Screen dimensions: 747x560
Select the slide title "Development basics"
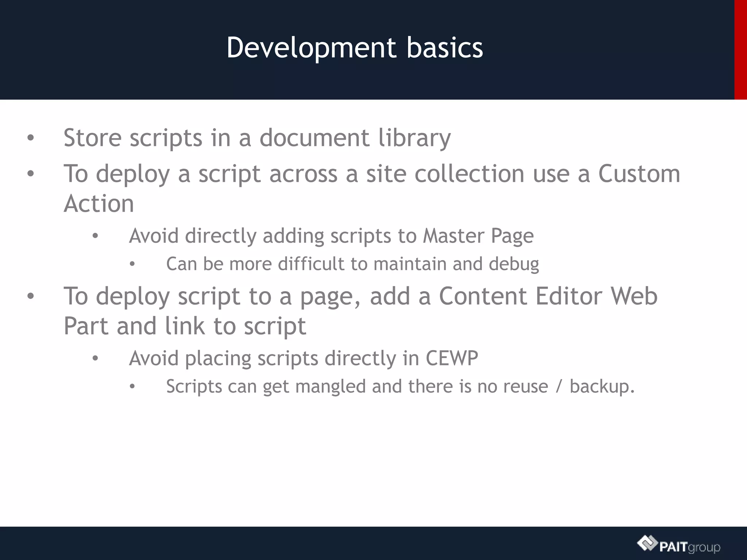pos(355,48)
